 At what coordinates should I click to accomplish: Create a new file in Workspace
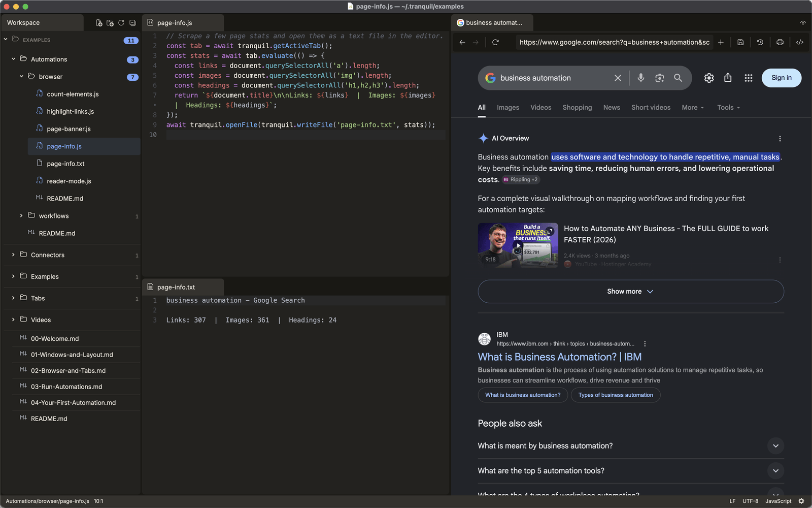click(x=99, y=23)
